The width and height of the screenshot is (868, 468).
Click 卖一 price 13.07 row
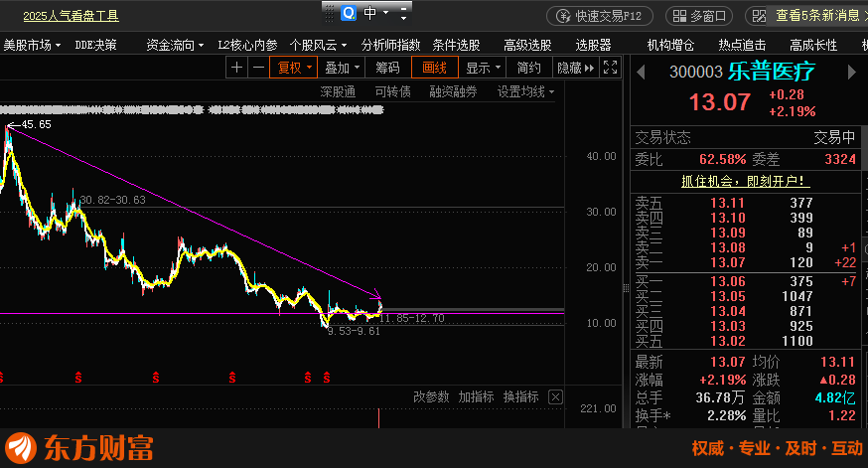point(746,262)
